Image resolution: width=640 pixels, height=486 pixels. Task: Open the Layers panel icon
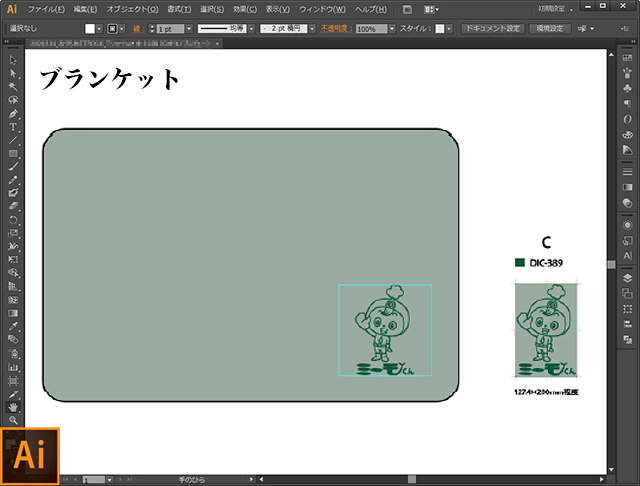pyautogui.click(x=627, y=278)
